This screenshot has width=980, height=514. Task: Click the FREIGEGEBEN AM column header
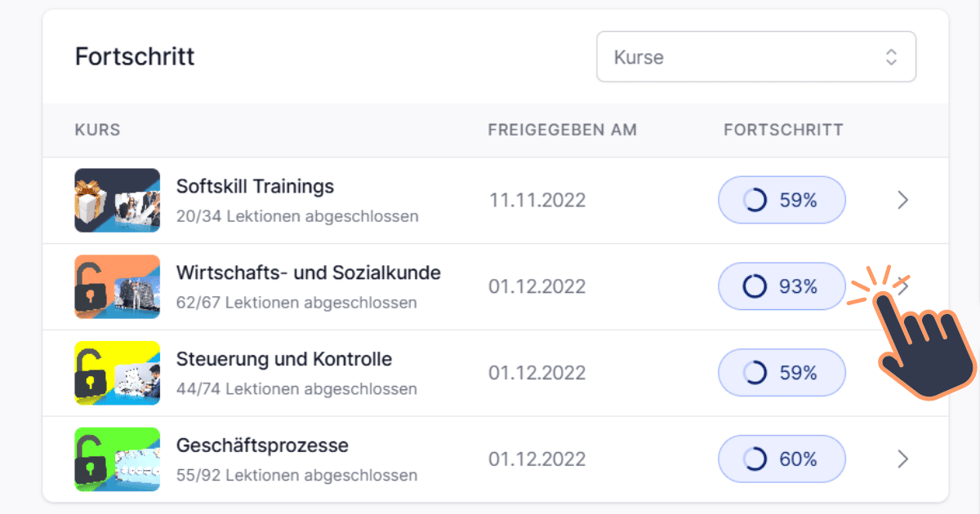tap(562, 131)
